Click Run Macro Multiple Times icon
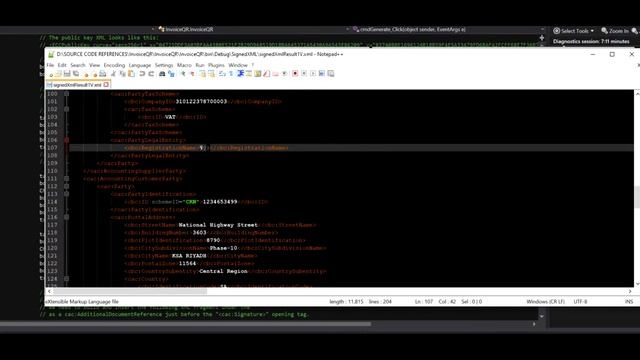 (x=322, y=74)
